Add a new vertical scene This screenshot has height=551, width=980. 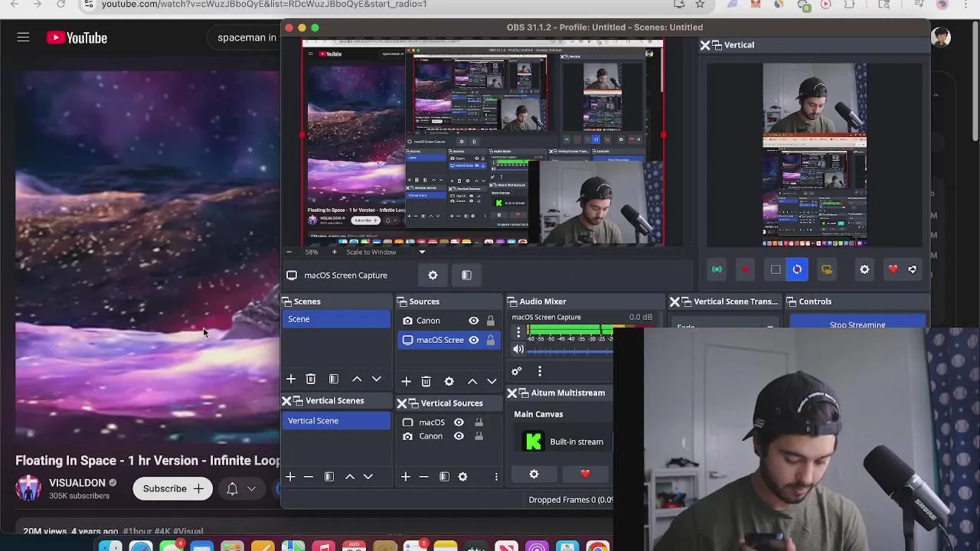290,477
